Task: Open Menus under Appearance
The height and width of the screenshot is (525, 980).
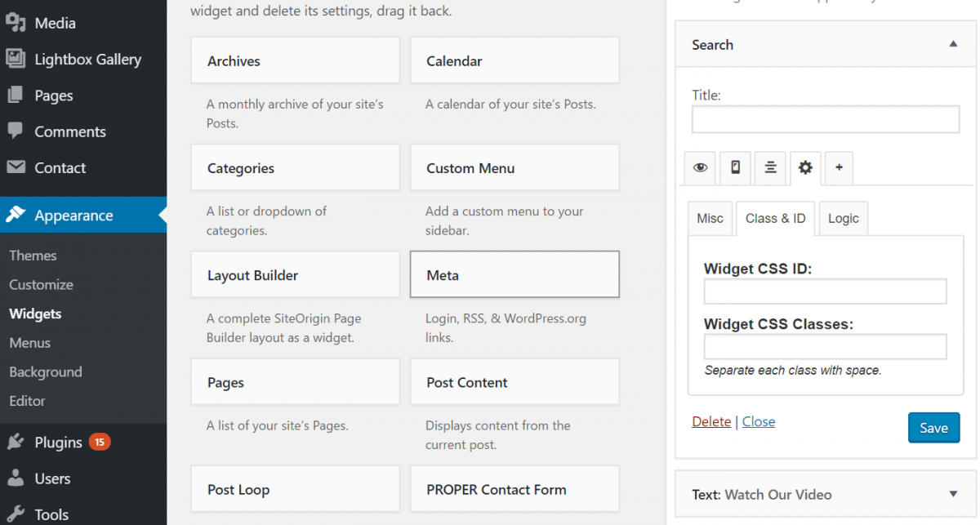Action: 29,342
